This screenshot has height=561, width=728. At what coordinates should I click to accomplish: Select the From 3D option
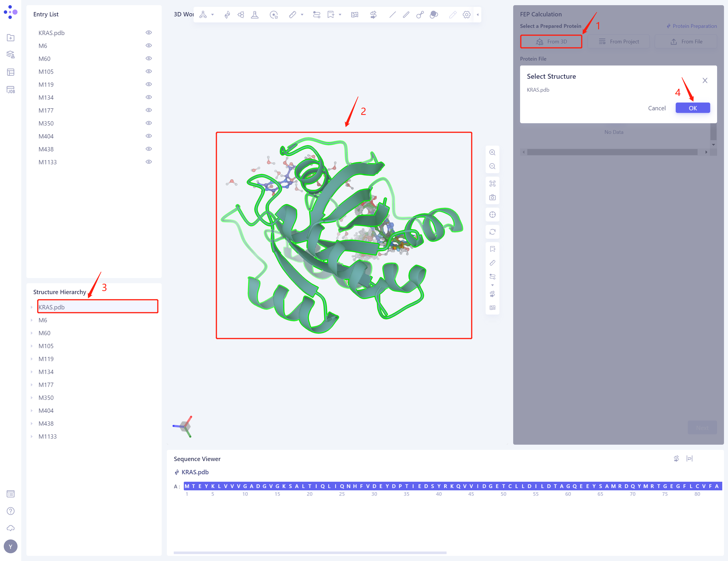pos(551,42)
